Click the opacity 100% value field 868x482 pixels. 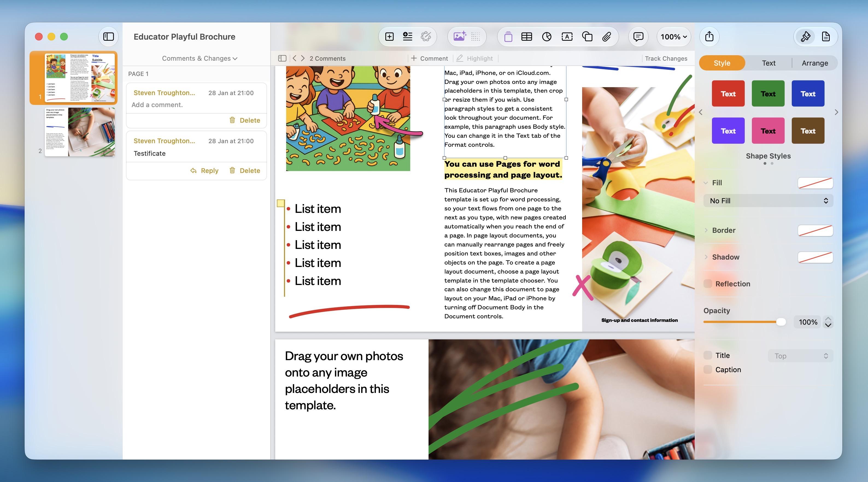[x=808, y=322]
